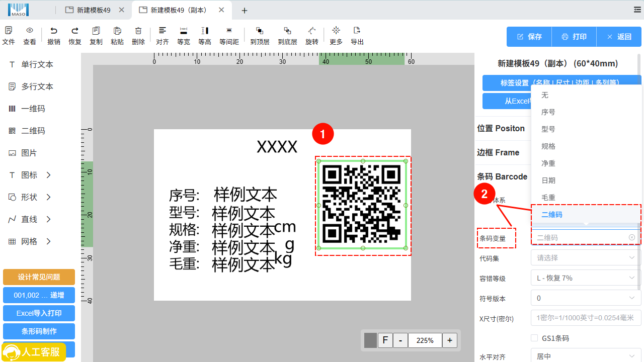The height and width of the screenshot is (362, 644).
Task: Decrease zoom with the minus button
Action: [400, 340]
